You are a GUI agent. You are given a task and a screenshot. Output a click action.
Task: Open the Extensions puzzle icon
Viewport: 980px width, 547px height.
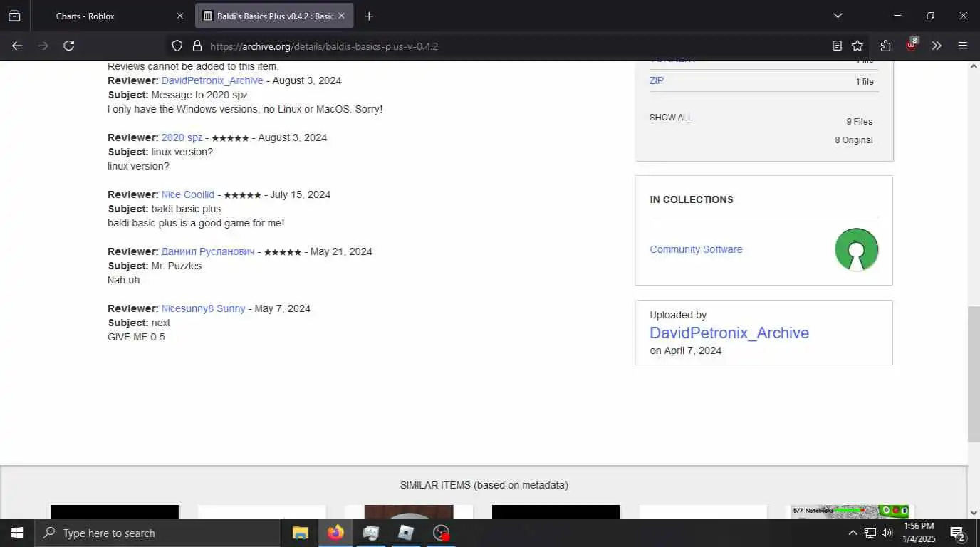pos(885,46)
